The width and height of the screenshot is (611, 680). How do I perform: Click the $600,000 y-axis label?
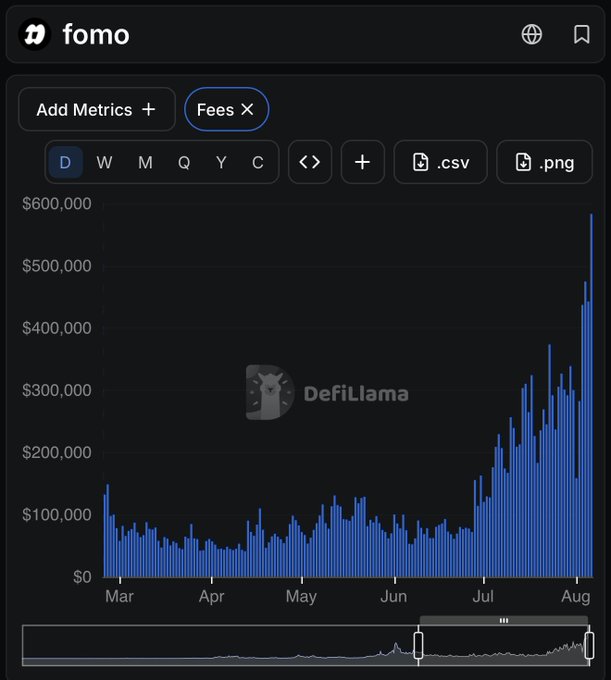(x=57, y=204)
